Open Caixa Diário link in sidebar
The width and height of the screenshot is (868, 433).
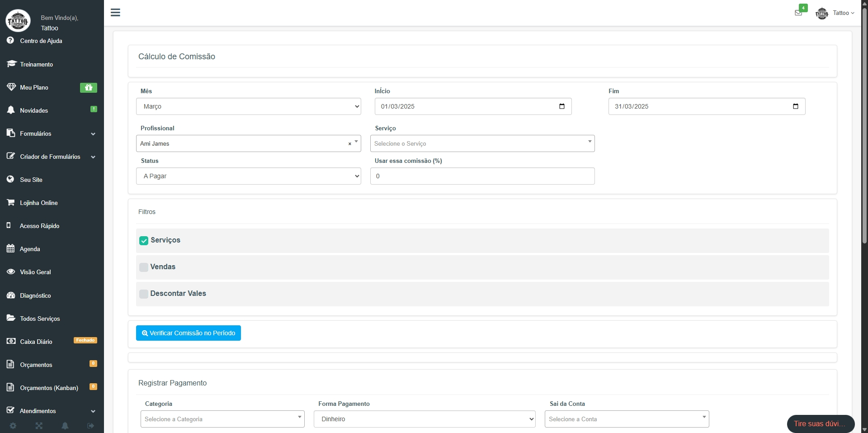coord(36,342)
